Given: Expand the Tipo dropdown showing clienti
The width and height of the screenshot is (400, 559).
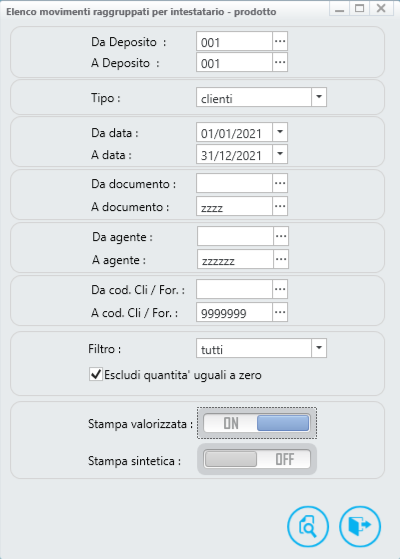Looking at the screenshot, I should click(x=319, y=97).
